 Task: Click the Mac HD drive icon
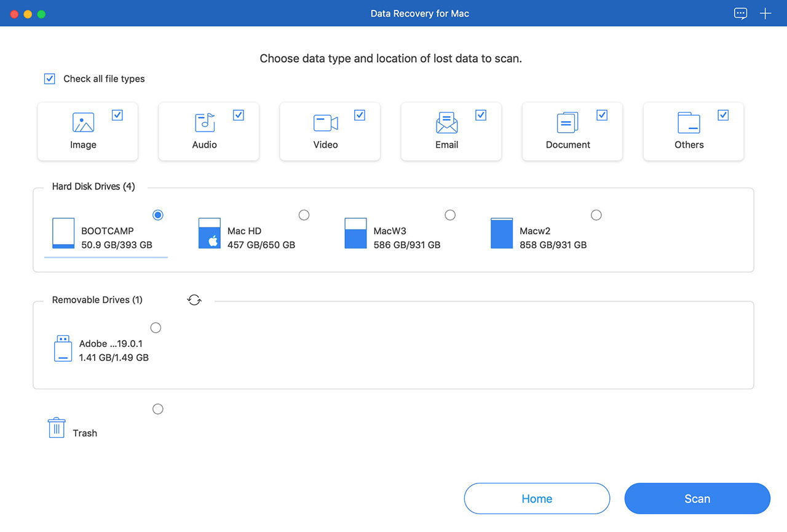coord(210,233)
